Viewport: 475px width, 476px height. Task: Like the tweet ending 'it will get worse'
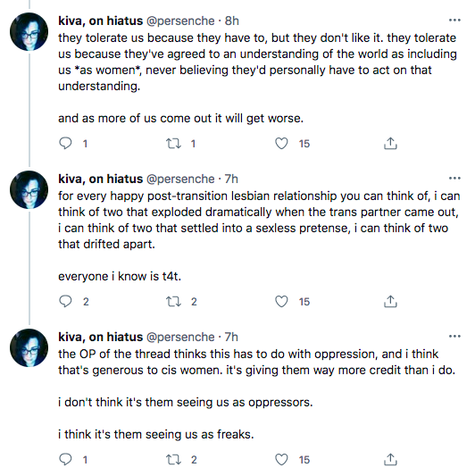281,143
